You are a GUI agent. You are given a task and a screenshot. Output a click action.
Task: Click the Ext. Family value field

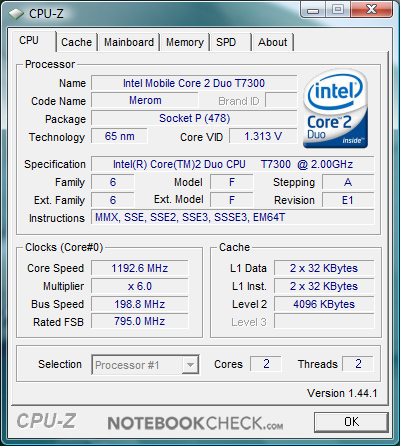(x=113, y=200)
